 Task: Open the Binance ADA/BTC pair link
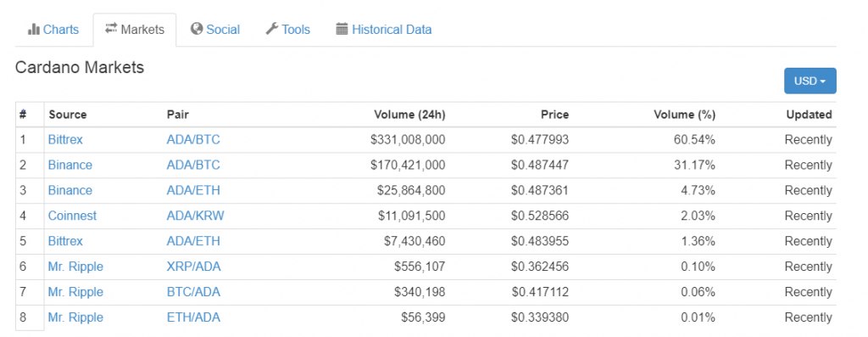click(x=193, y=166)
